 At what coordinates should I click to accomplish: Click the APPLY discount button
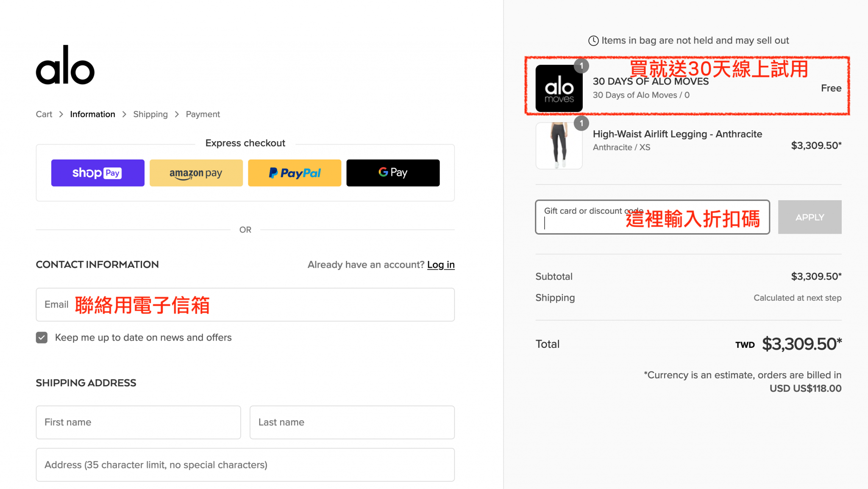coord(810,217)
